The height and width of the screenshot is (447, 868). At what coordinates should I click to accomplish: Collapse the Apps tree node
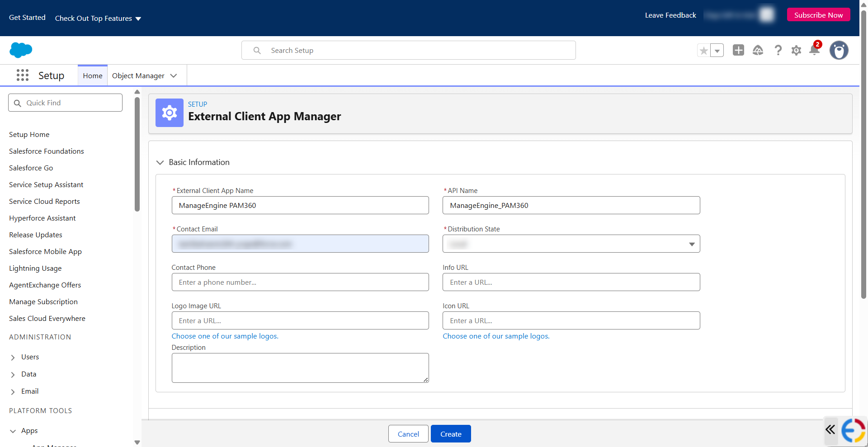tap(13, 431)
